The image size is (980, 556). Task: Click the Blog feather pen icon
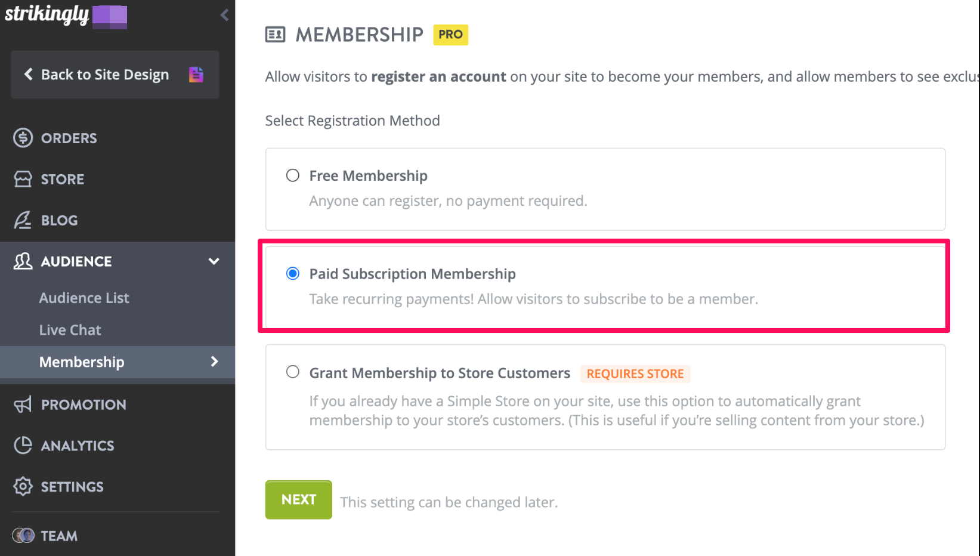click(x=23, y=220)
